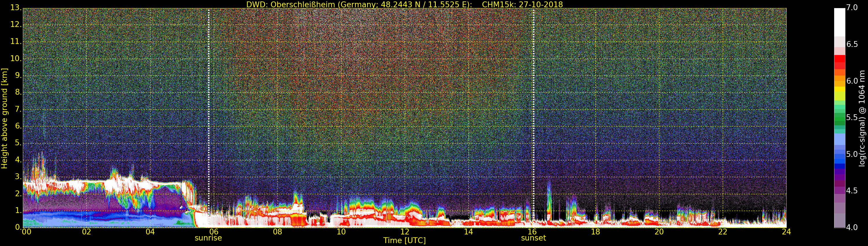This screenshot has height=246, width=868.
Task: Click the time axis tick label '04'
Action: click(x=150, y=232)
